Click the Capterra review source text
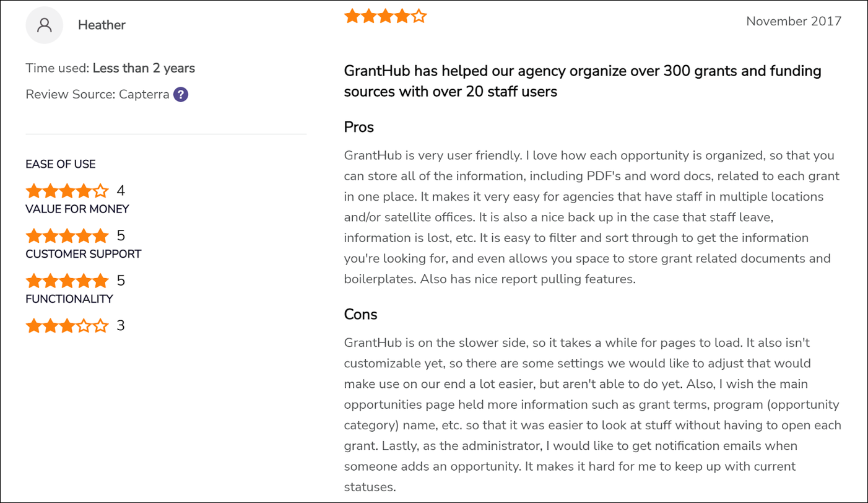The image size is (868, 503). pyautogui.click(x=144, y=95)
